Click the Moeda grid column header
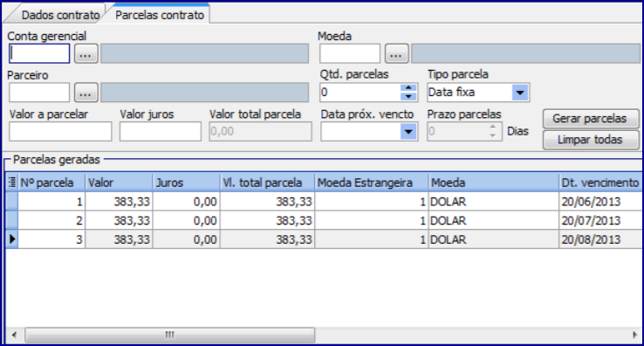 point(494,183)
